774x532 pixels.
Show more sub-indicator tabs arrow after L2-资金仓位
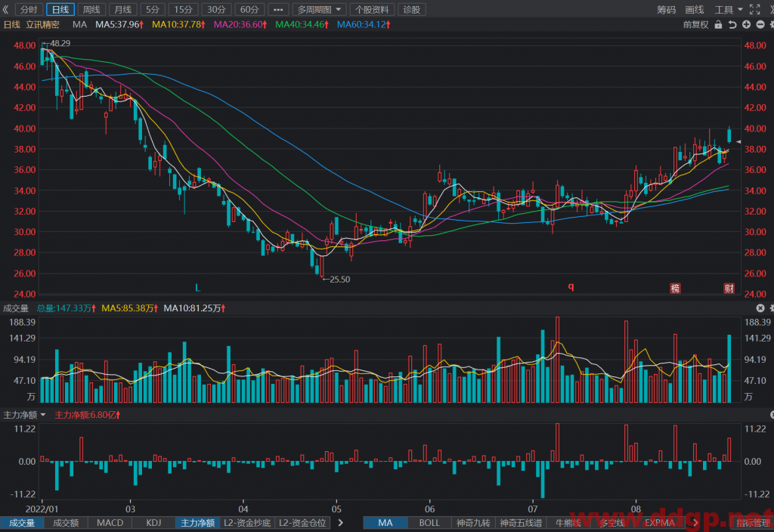[341, 523]
